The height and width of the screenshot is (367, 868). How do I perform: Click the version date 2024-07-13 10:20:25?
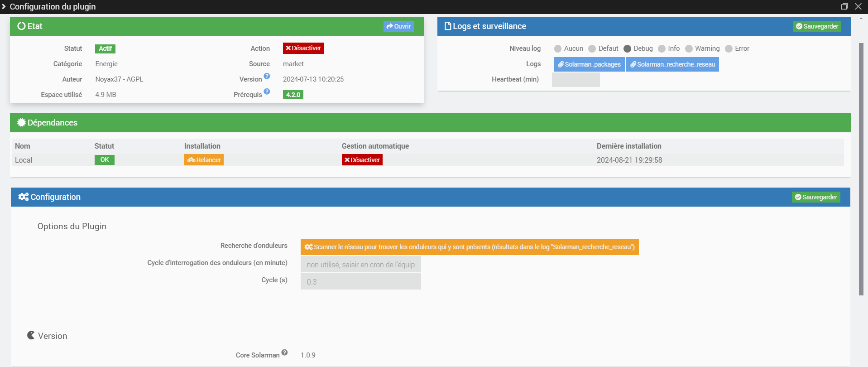313,79
